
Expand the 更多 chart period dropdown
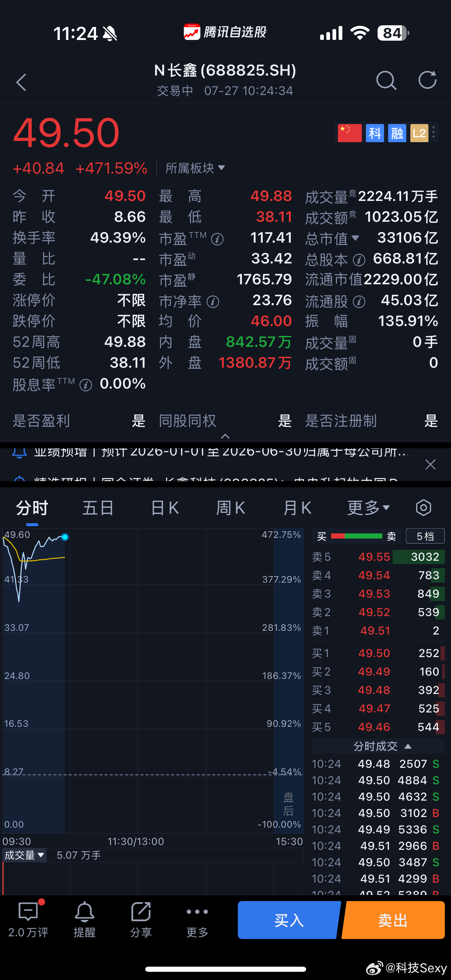click(x=368, y=507)
